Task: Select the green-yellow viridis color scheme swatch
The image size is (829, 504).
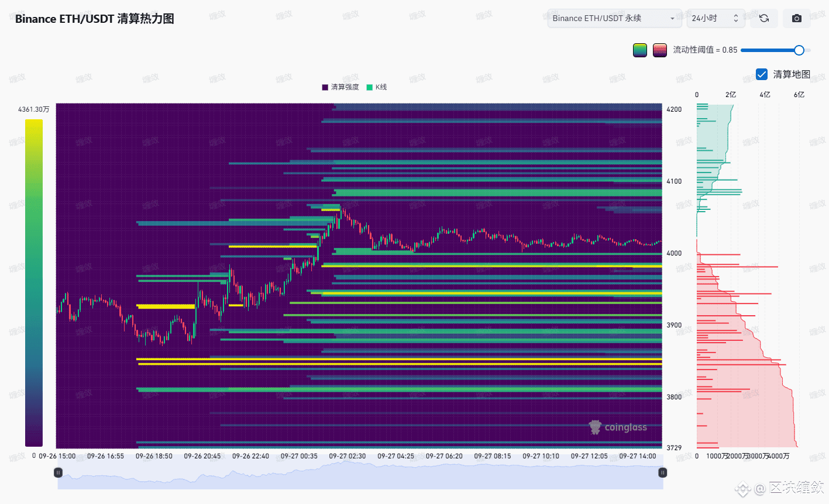Action: point(640,50)
